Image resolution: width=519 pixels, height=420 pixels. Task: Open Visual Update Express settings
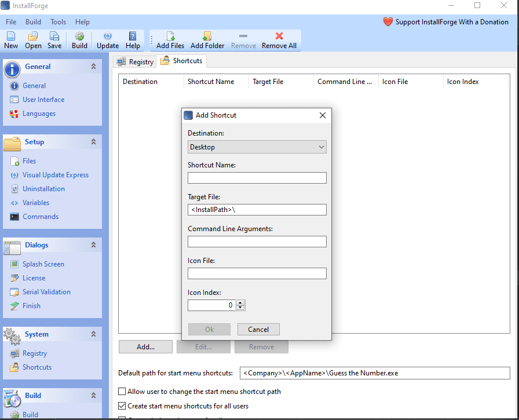55,174
